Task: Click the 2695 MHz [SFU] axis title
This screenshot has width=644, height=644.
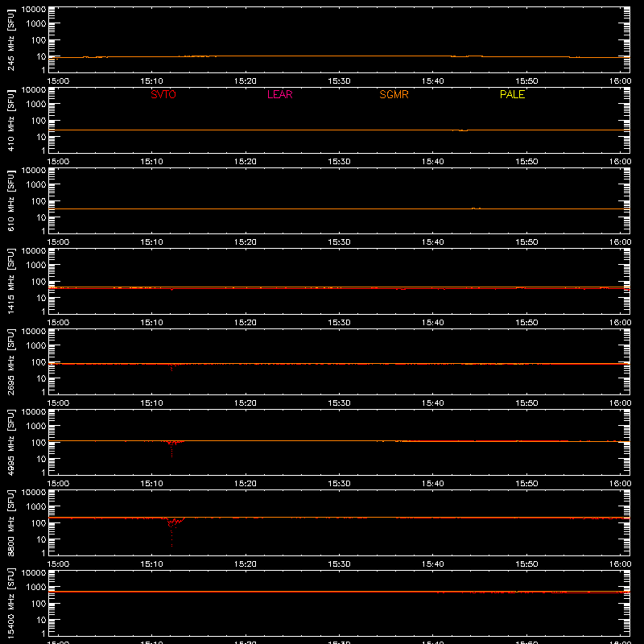Action: click(x=11, y=361)
